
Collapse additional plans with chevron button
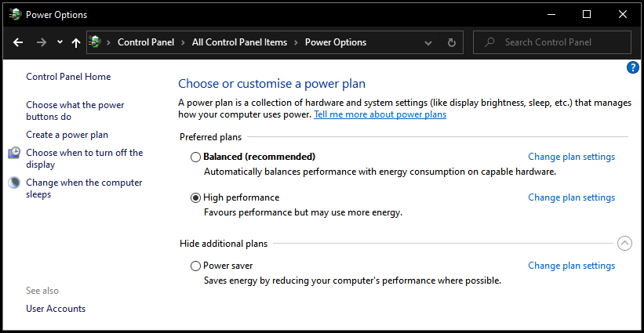[624, 244]
